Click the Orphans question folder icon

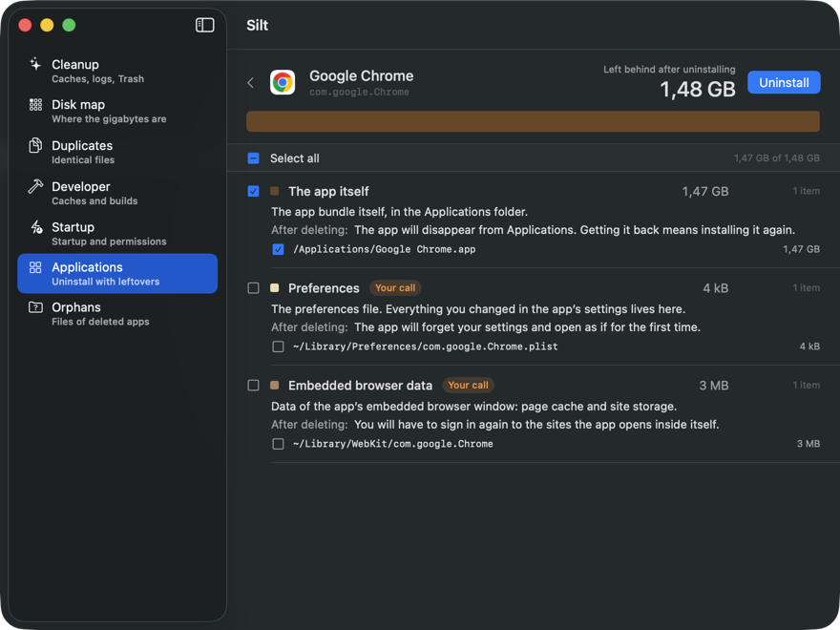[x=35, y=307]
